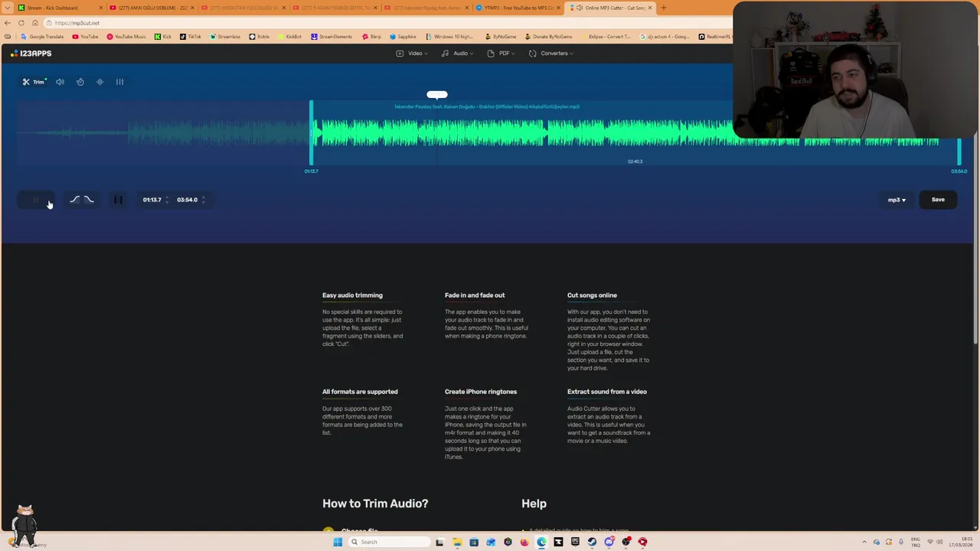Click the 123APPS logo
980x551 pixels.
tap(31, 54)
